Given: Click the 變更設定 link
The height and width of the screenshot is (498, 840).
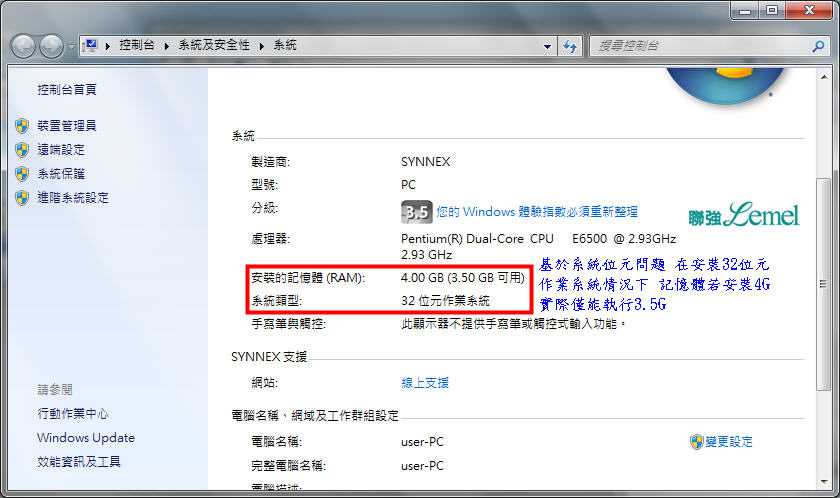Looking at the screenshot, I should coord(728,442).
